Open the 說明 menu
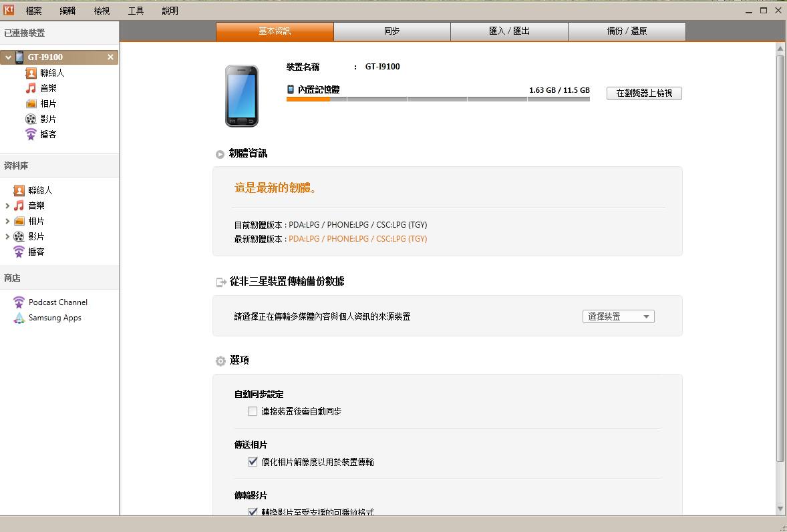This screenshot has height=532, width=787. tap(170, 11)
